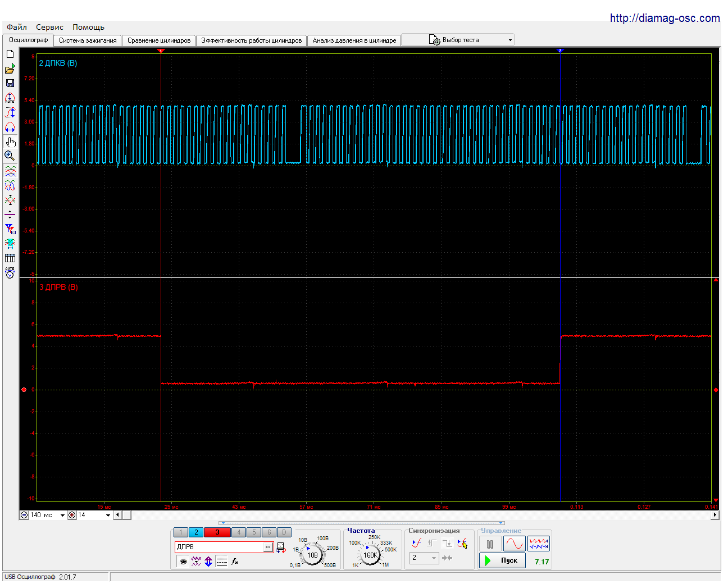Toggle channel 1 button
Viewport: 728px width, 584px height.
click(181, 532)
